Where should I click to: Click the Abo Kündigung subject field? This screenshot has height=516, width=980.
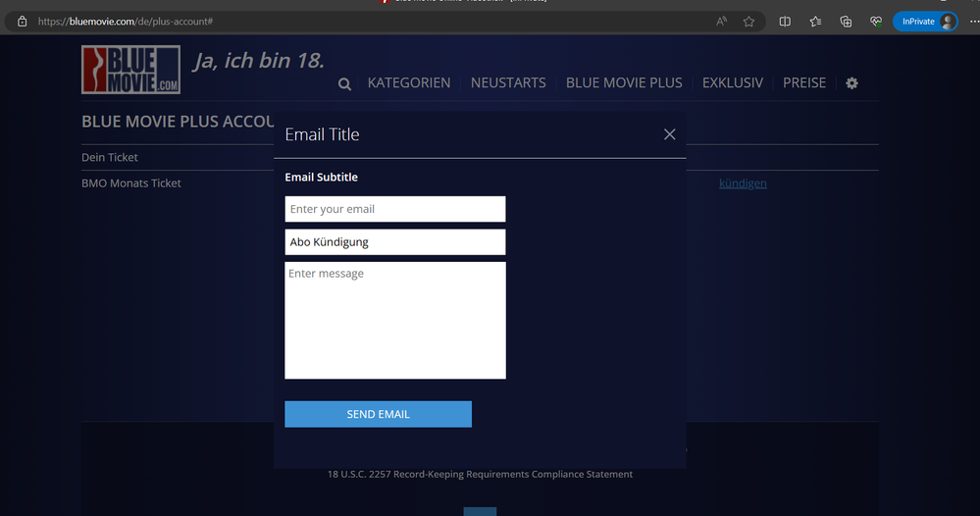pos(395,241)
